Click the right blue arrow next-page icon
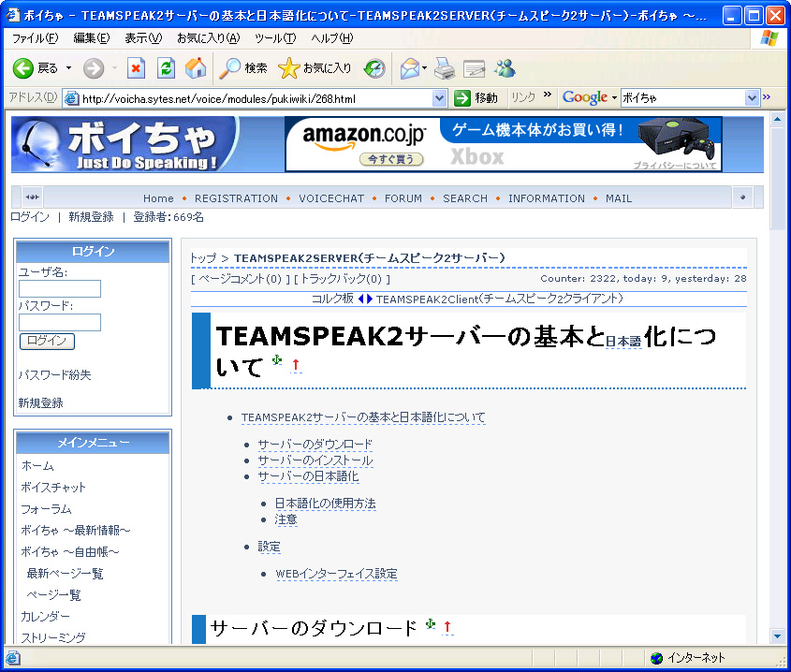The height and width of the screenshot is (672, 791). [x=370, y=299]
